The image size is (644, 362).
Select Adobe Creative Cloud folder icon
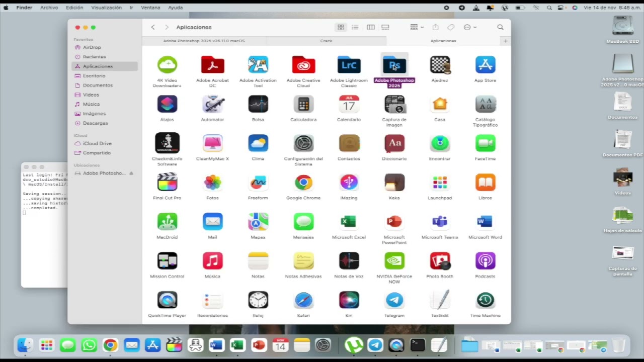coord(303,65)
